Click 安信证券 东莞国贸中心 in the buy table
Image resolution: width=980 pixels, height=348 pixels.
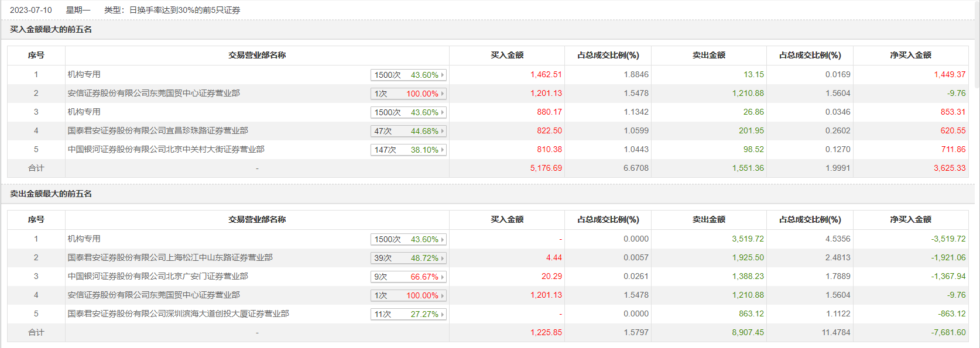[153, 93]
